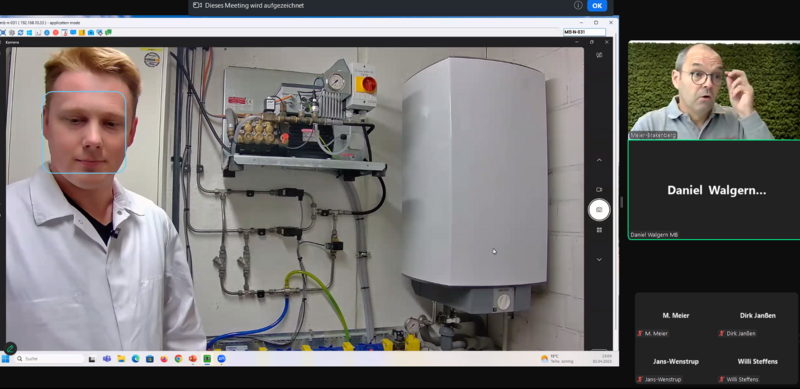Click the Suche search box on taskbar
The image size is (800, 389).
(x=49, y=359)
